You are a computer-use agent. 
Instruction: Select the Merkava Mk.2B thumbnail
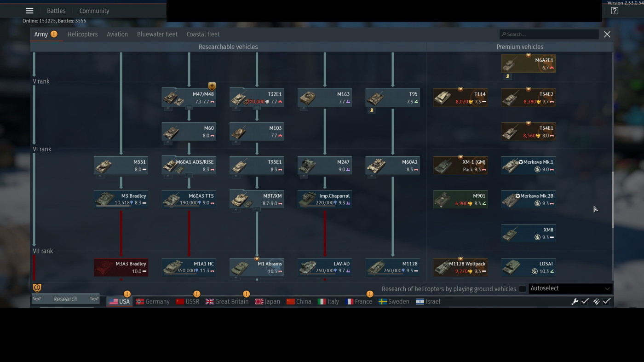511,200
